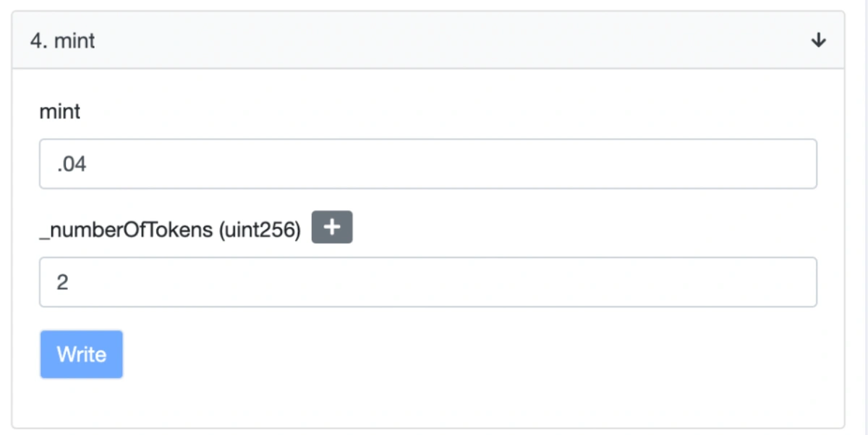Click the Write button
This screenshot has width=868, height=435.
[x=82, y=355]
